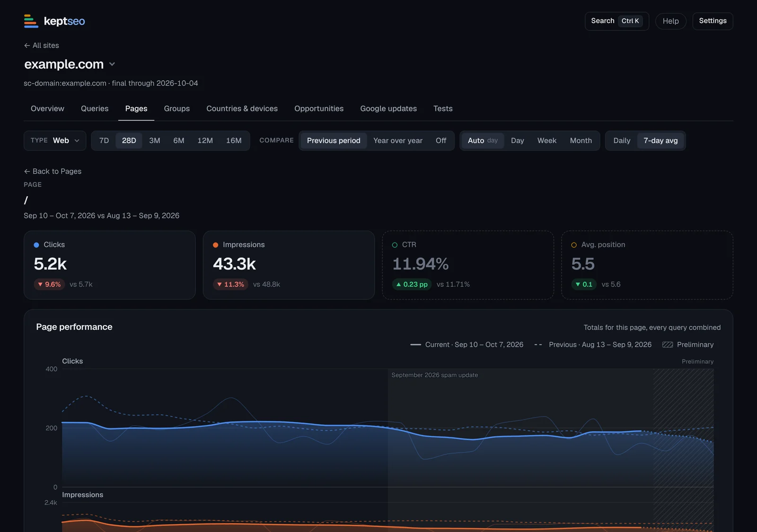This screenshot has height=532, width=757.
Task: Click the September 2026 spam update marker
Action: 434,375
